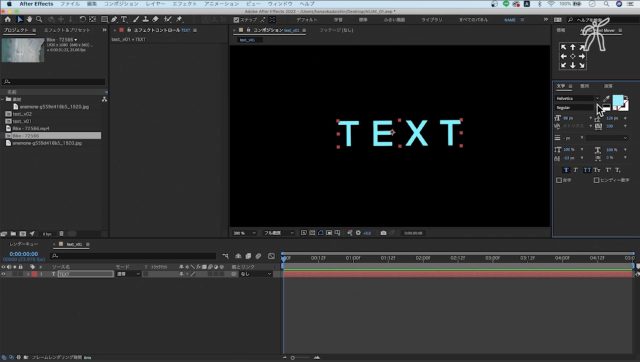Viewport: 640px width, 362px height.
Task: Toggle Small Caps in Character panel
Action: point(597,170)
